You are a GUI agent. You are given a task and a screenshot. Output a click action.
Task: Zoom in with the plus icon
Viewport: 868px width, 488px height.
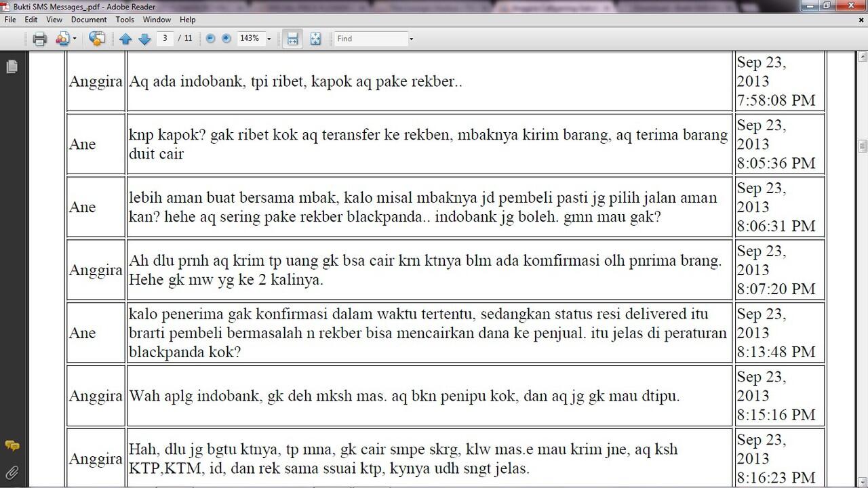point(226,39)
